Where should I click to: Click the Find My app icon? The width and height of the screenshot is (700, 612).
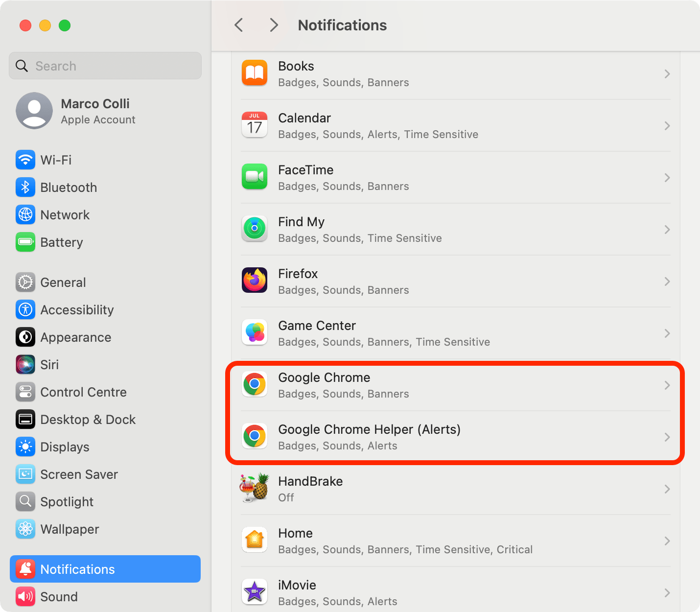[x=255, y=229]
